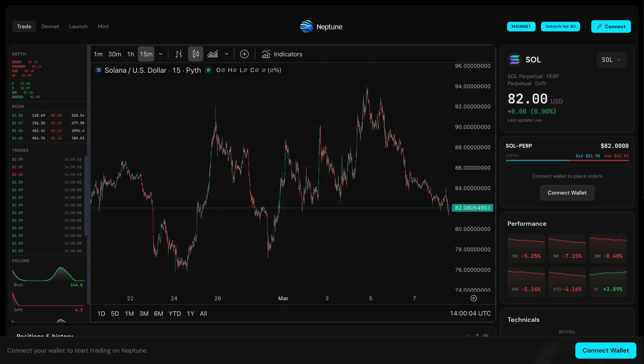Open the add/compare symbol tool

point(245,54)
